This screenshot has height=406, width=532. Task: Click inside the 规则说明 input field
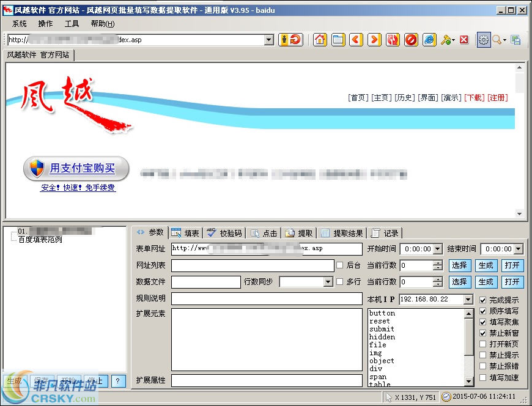coord(267,298)
